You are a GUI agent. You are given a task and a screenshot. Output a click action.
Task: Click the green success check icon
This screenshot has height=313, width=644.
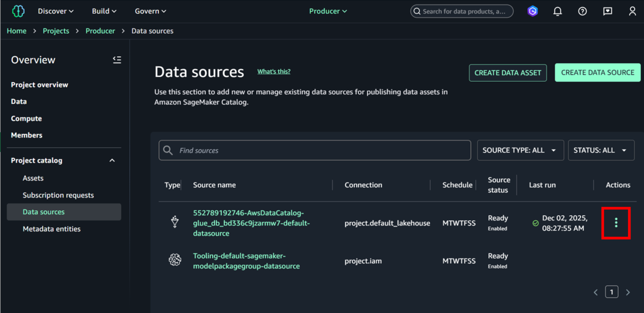[535, 223]
